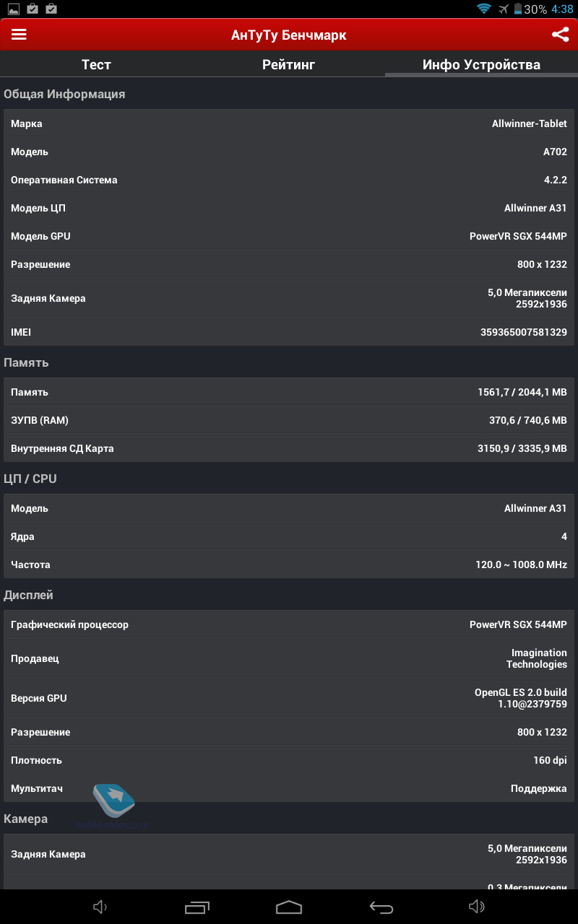Tap the Частота CPU frequency row
Image resolution: width=578 pixels, height=924 pixels.
tap(288, 565)
